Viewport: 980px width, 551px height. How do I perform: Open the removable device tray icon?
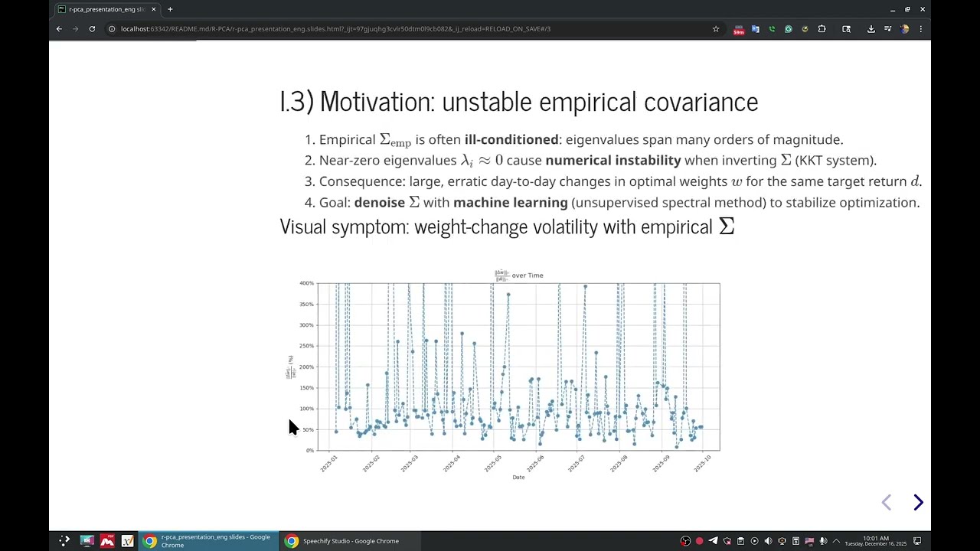795,541
